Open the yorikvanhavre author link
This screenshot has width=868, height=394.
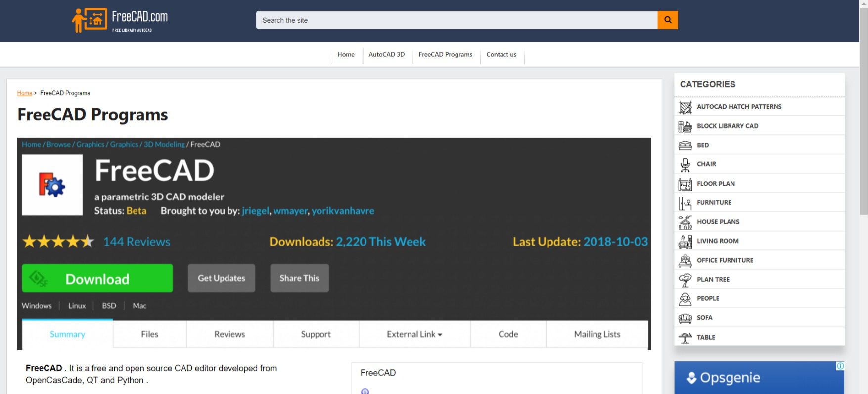point(343,211)
